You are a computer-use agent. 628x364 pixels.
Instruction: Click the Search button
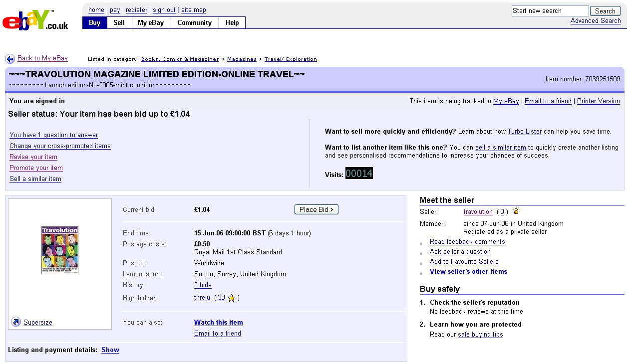605,11
